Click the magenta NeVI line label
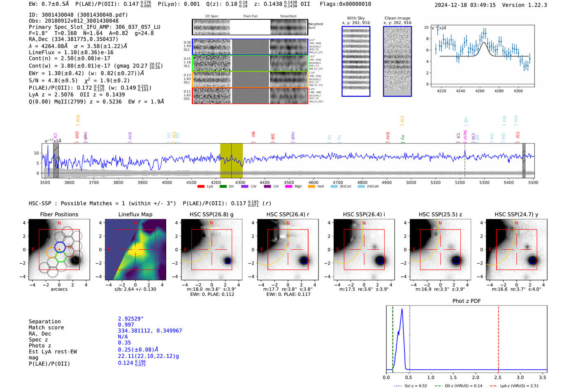576x392 pixels. 465,136
